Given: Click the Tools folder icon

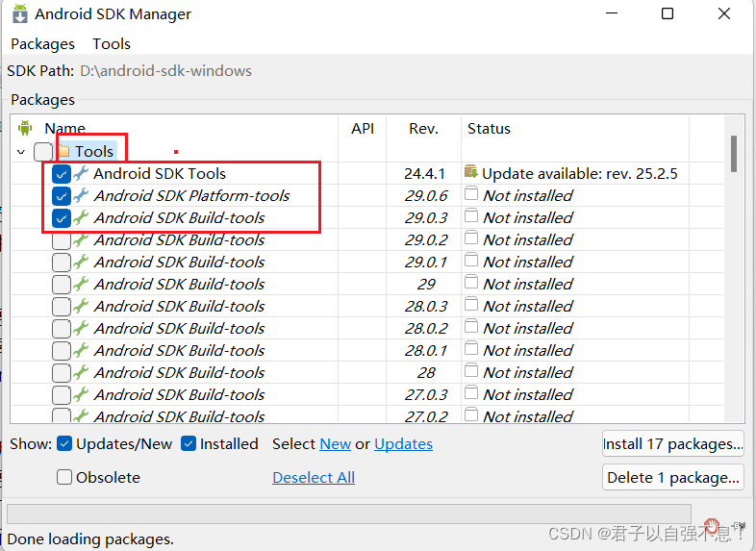Looking at the screenshot, I should pyautogui.click(x=63, y=151).
